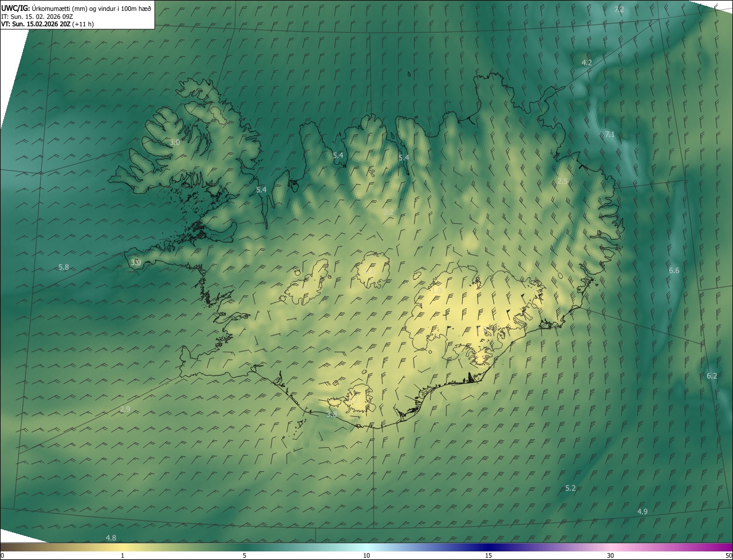Select the 4.9 map value
This screenshot has width=733, height=560.
tap(643, 511)
